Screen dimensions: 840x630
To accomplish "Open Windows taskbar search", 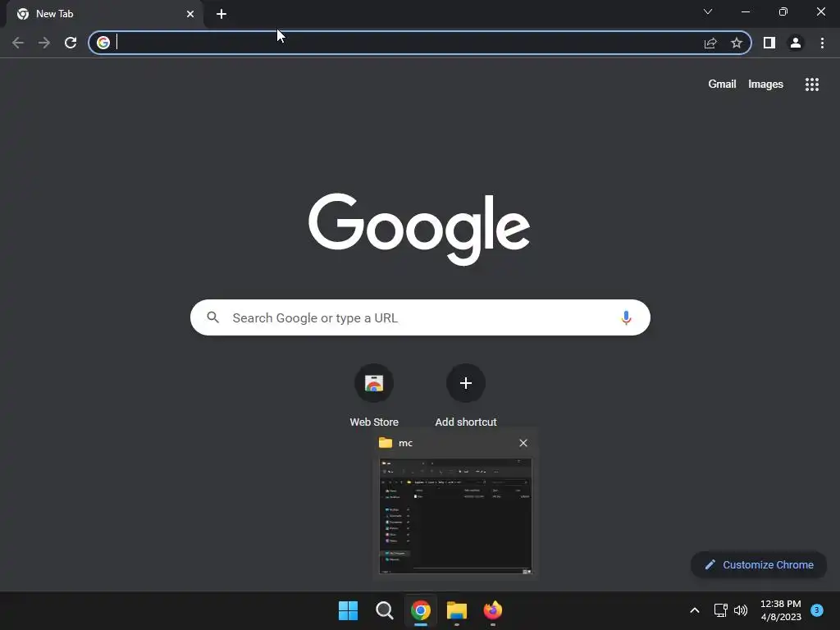I will tap(384, 610).
